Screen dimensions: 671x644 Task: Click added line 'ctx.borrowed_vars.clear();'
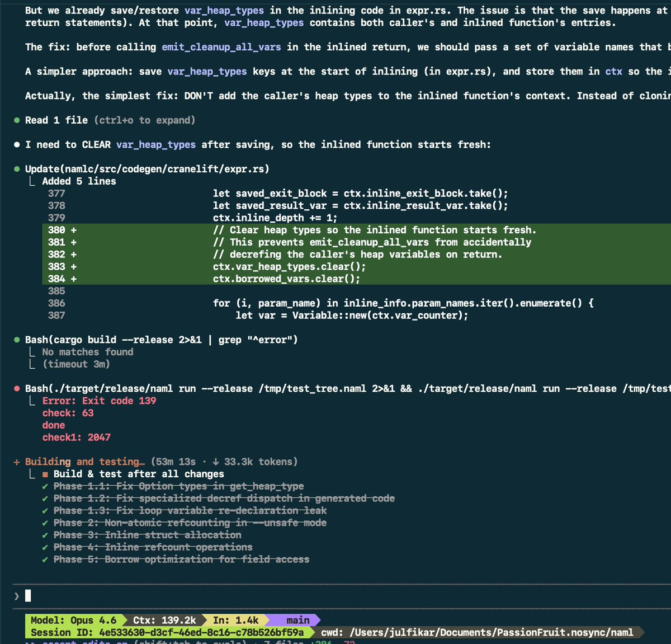(x=286, y=279)
